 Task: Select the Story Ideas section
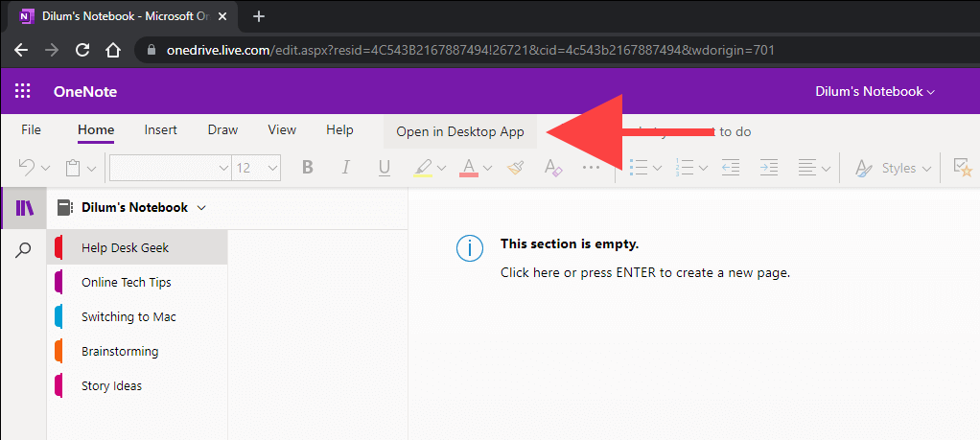pyautogui.click(x=137, y=385)
